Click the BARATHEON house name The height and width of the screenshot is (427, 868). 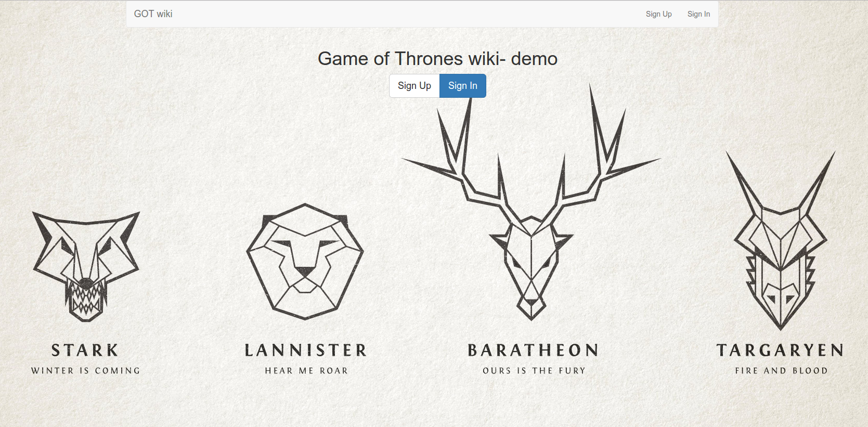pyautogui.click(x=533, y=351)
